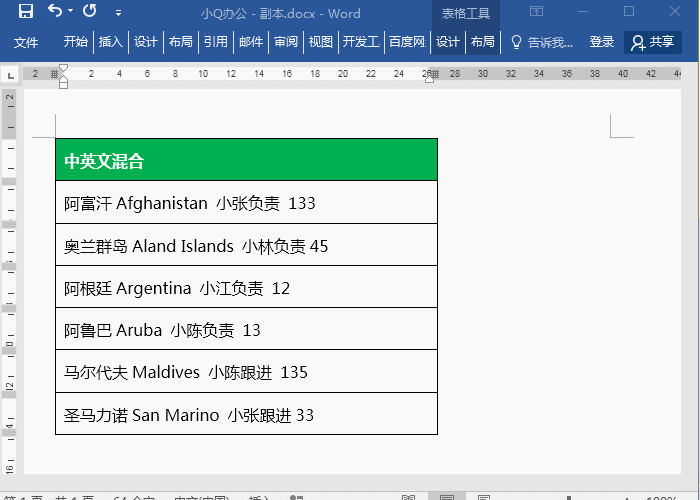Click the row 阿鲁巴 Aruba 小陈负责 13
700x500 pixels.
tap(246, 329)
